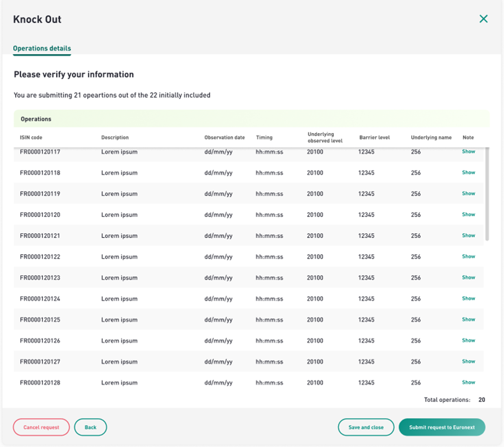Select Underlying name column header
504x447 pixels.
point(431,137)
